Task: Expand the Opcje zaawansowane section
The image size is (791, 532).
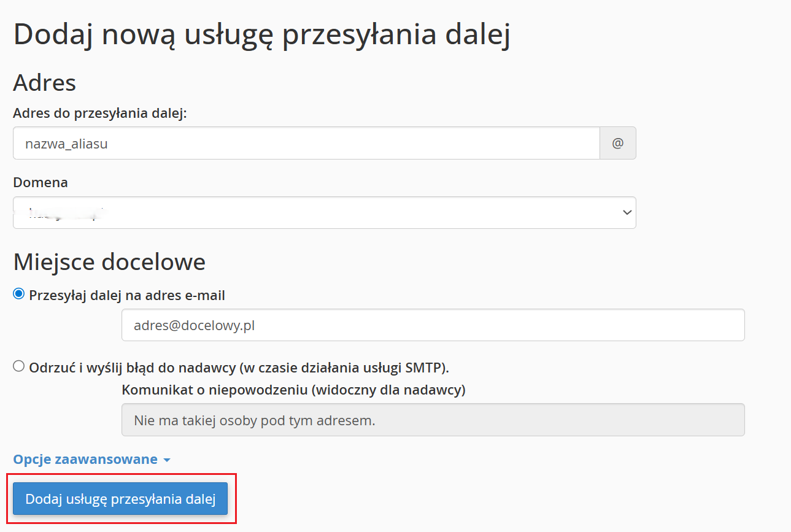Action: pyautogui.click(x=85, y=460)
